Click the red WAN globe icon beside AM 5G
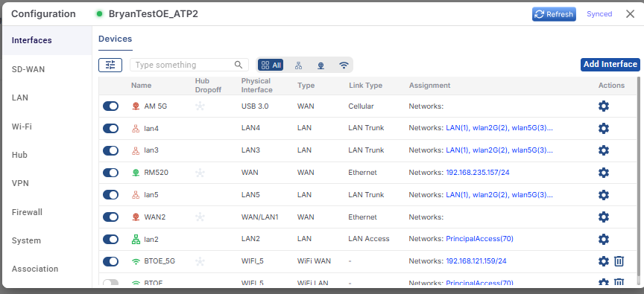The image size is (644, 294). [x=136, y=106]
